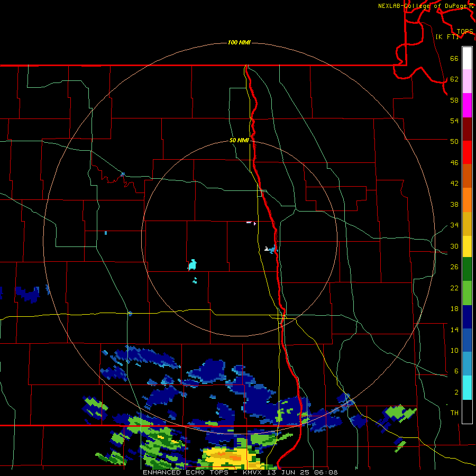
Task: Click the 50 value on the legend
Action: [454, 141]
